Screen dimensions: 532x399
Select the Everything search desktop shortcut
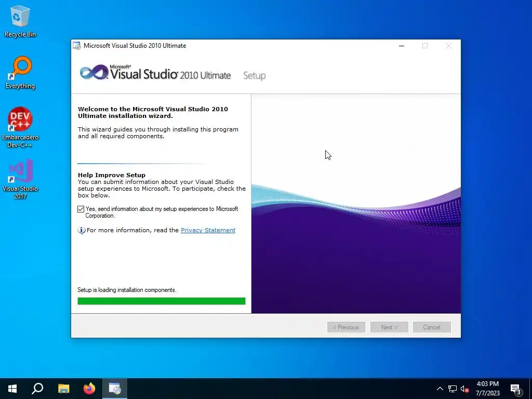point(20,73)
